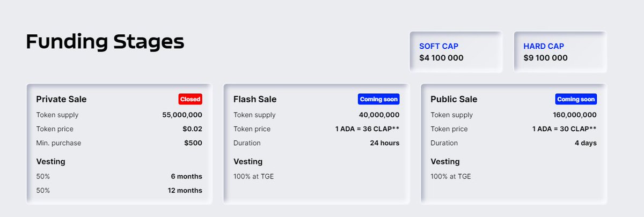The height and width of the screenshot is (217, 644).
Task: Click the Private Sale title
Action: coord(61,99)
